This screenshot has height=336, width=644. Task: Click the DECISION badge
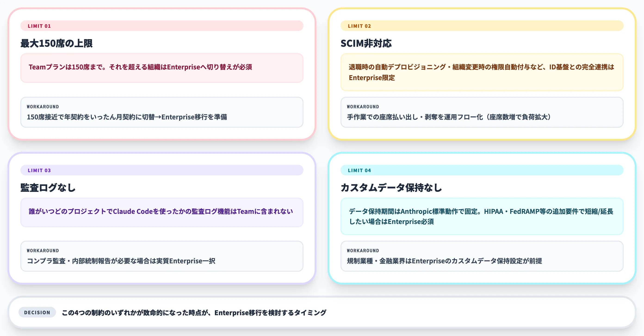pyautogui.click(x=37, y=312)
